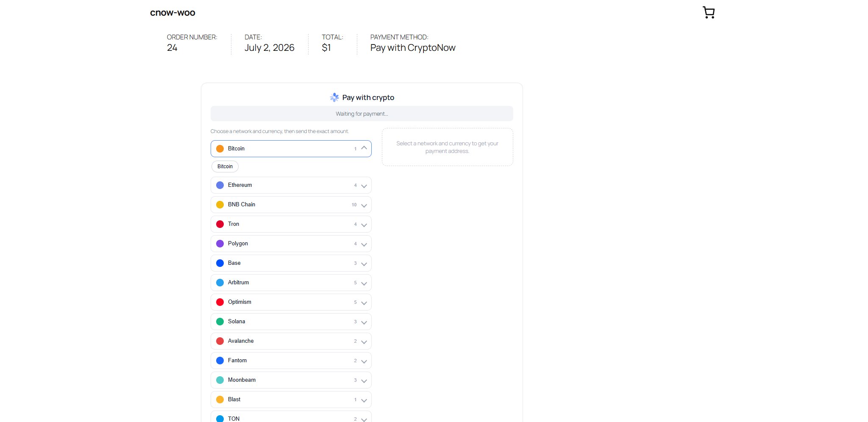Open the Fantom network chevron
The width and height of the screenshot is (868, 422).
click(364, 361)
